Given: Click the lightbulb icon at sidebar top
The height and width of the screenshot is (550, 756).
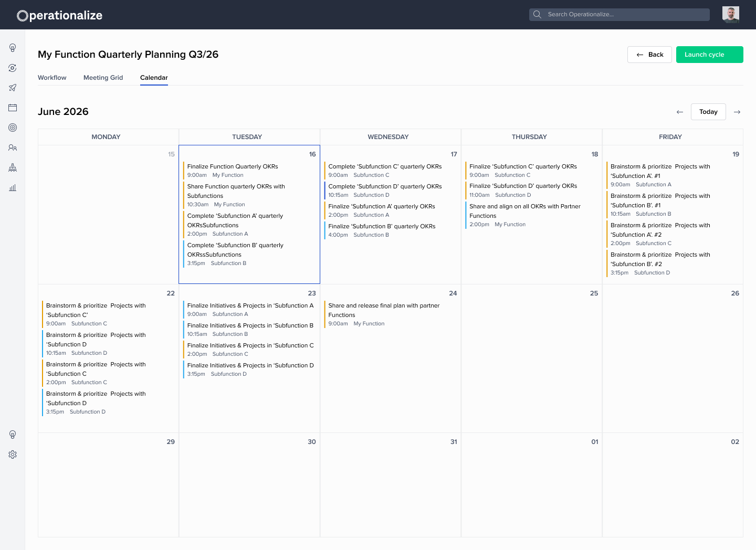Looking at the screenshot, I should pyautogui.click(x=13, y=48).
